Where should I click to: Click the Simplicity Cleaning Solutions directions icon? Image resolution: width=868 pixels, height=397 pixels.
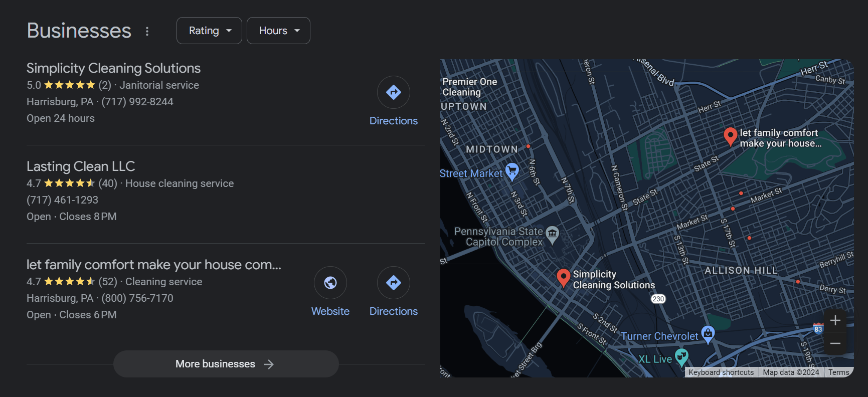pos(394,92)
